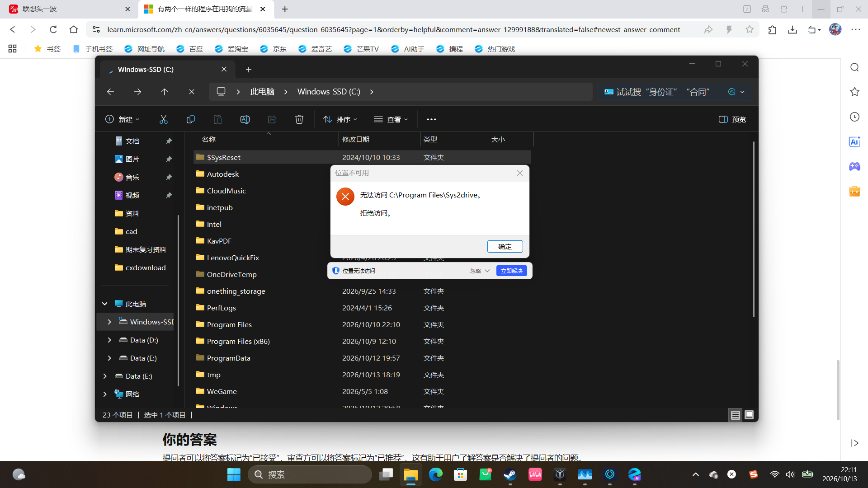868x488 pixels.
Task: Open browser downloads icon
Action: tap(793, 30)
